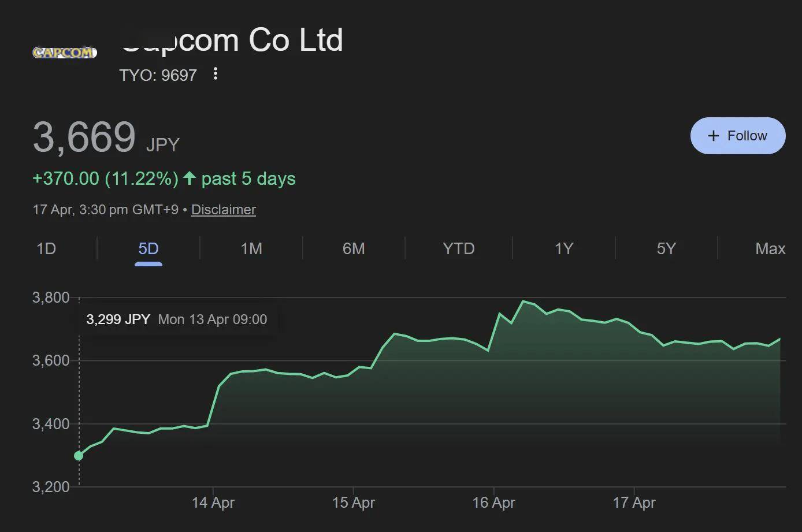The width and height of the screenshot is (802, 532).
Task: Click the Capcom Co Ltd company title
Action: click(232, 40)
